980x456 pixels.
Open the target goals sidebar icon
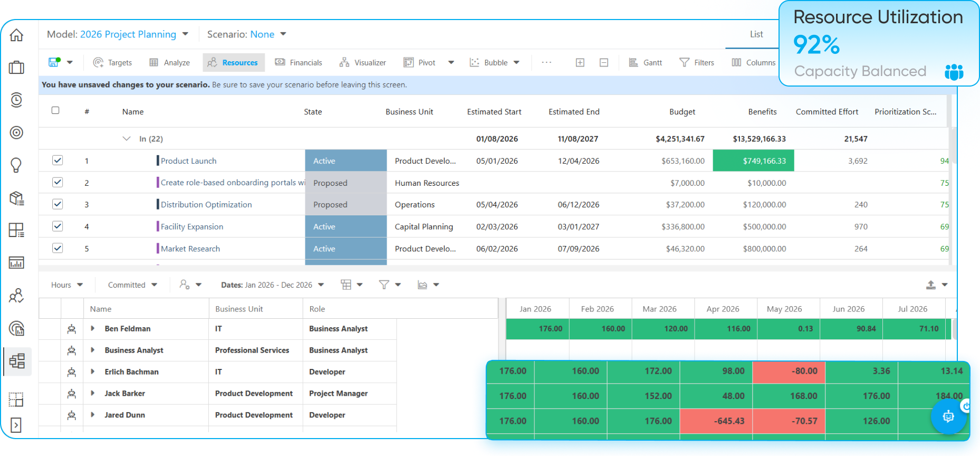[x=17, y=132]
